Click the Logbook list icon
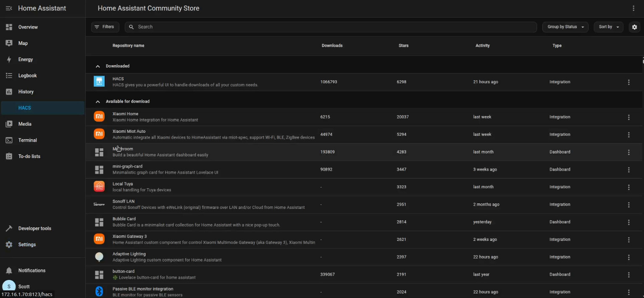This screenshot has height=298, width=644. [x=9, y=76]
